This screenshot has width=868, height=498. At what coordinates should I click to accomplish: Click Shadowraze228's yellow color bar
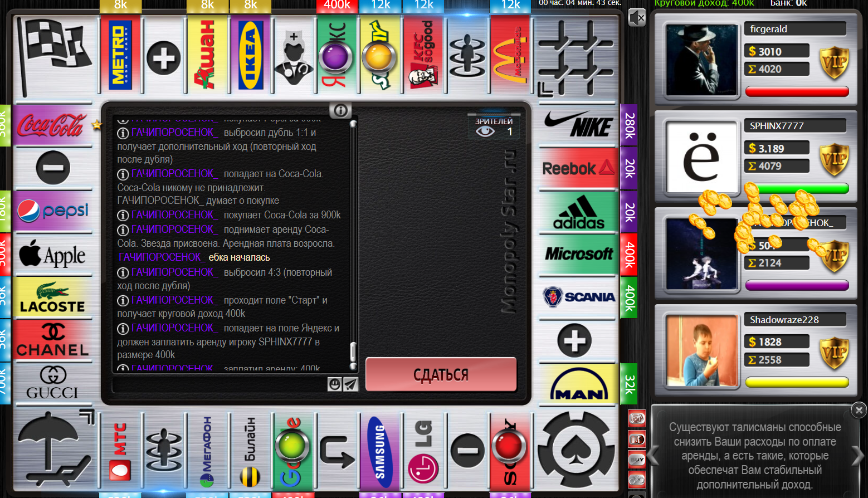point(797,382)
